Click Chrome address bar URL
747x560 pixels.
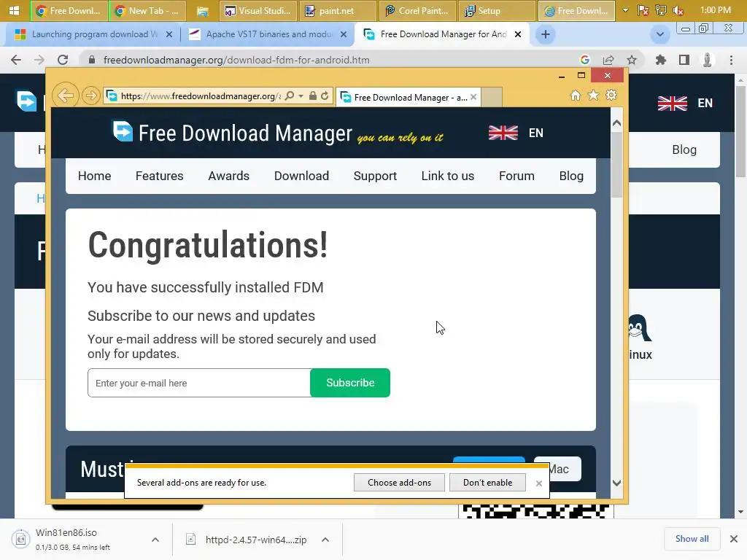(236, 60)
